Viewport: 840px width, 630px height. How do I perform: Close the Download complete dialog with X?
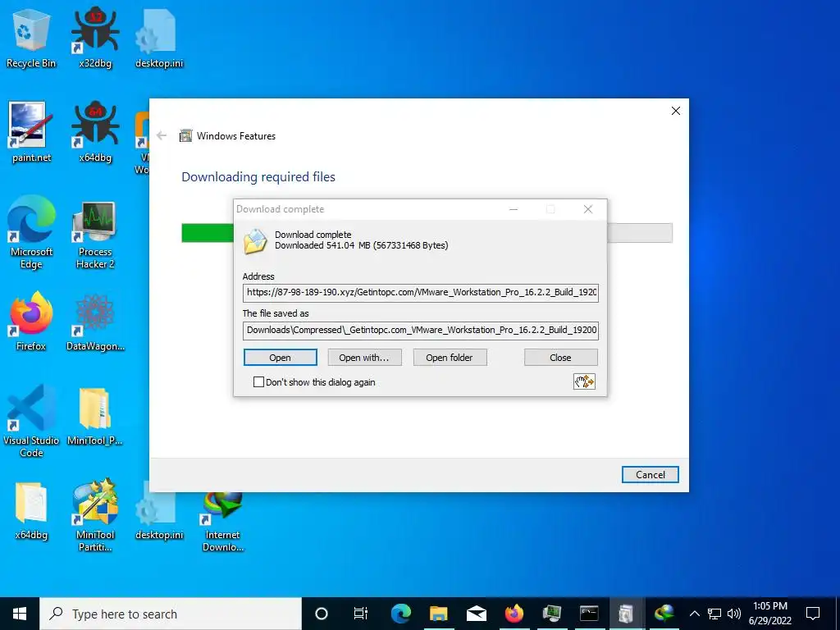(x=587, y=209)
